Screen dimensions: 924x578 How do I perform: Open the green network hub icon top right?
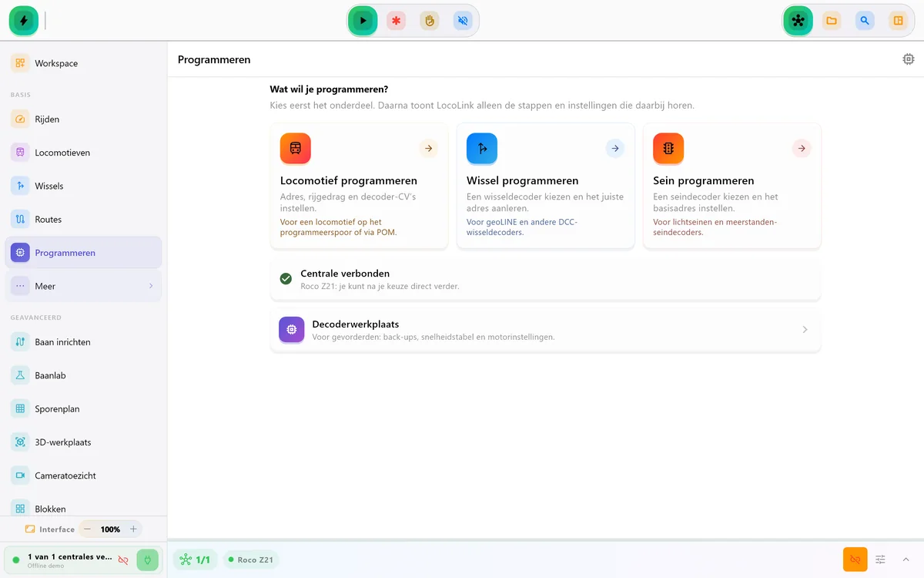click(x=798, y=21)
